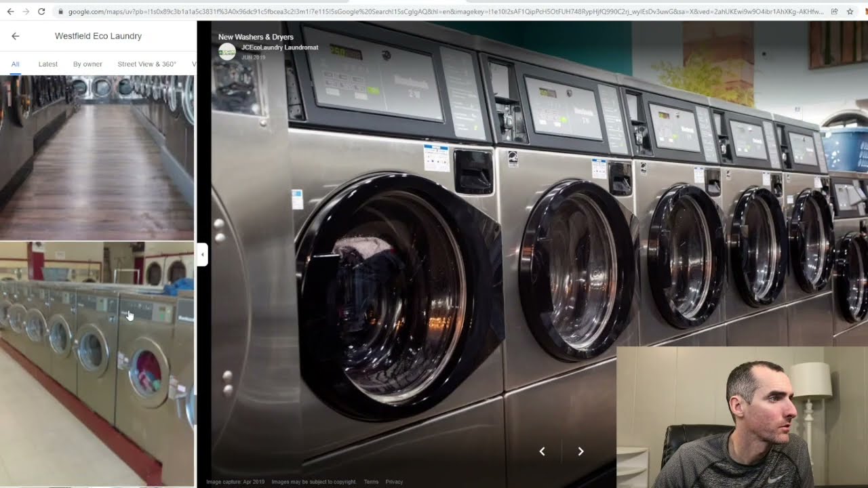Open the washer row with red floor thumbnail

pos(97,364)
